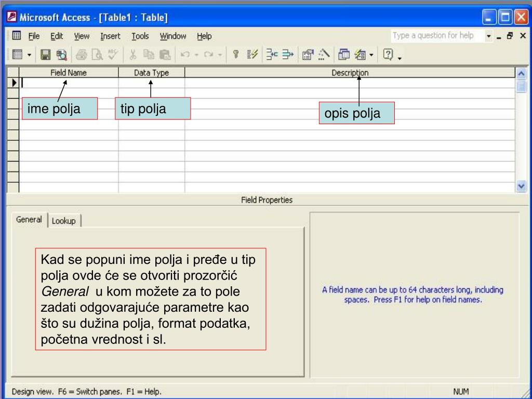Click the Print toolbar icon
Screen dimensions: 532x399
click(81, 55)
